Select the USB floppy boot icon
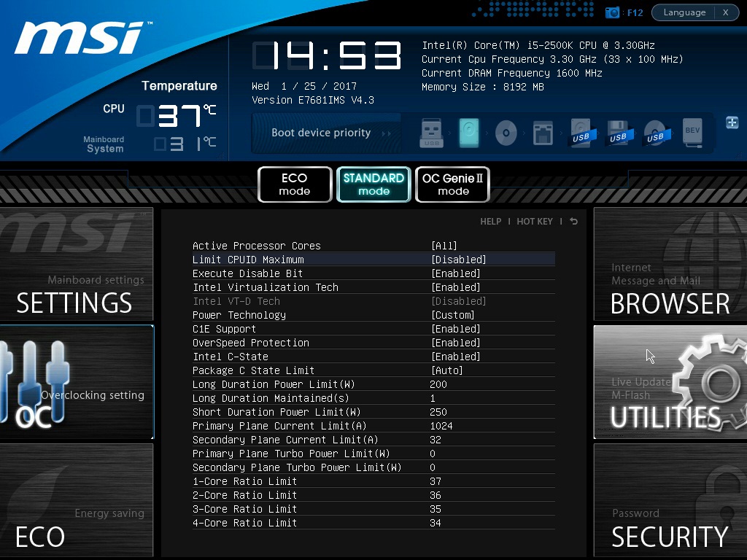This screenshot has width=747, height=560. pyautogui.click(x=619, y=133)
